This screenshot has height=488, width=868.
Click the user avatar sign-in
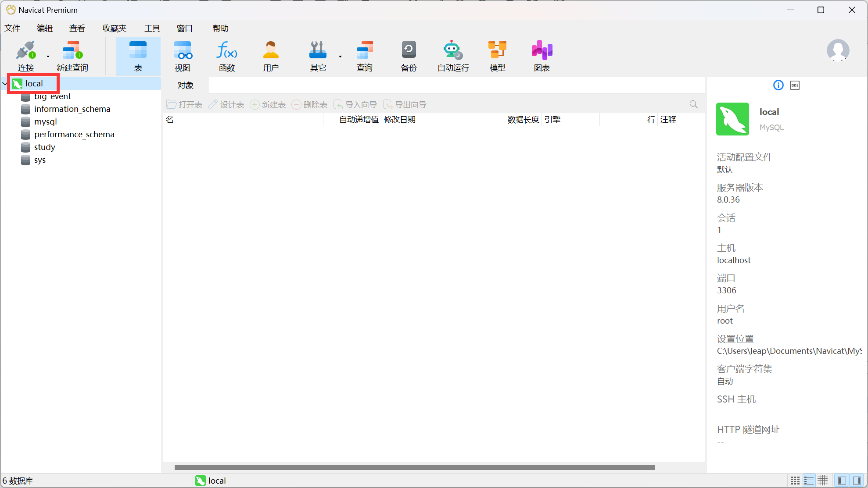point(838,50)
